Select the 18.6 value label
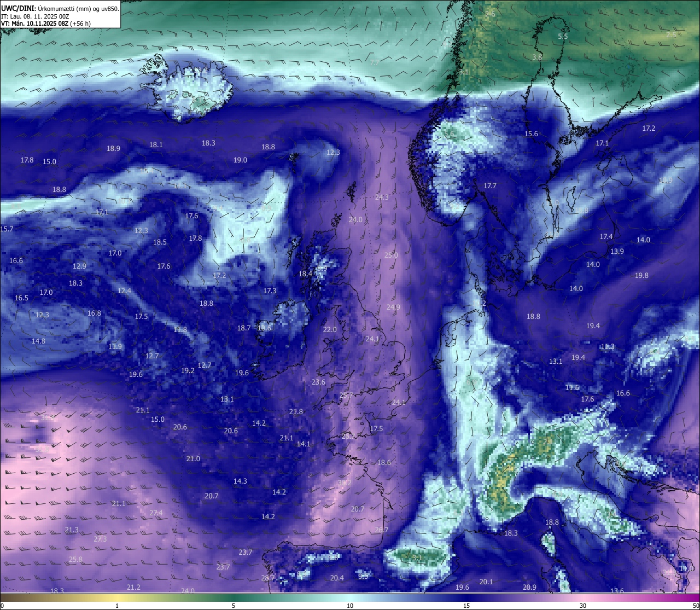The width and height of the screenshot is (700, 610). pos(384,462)
